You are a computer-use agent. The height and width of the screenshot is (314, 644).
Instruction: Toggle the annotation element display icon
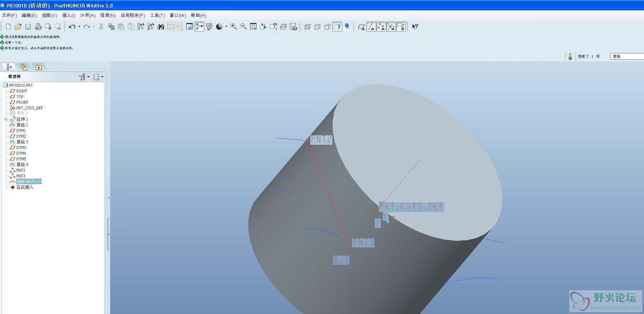click(401, 27)
